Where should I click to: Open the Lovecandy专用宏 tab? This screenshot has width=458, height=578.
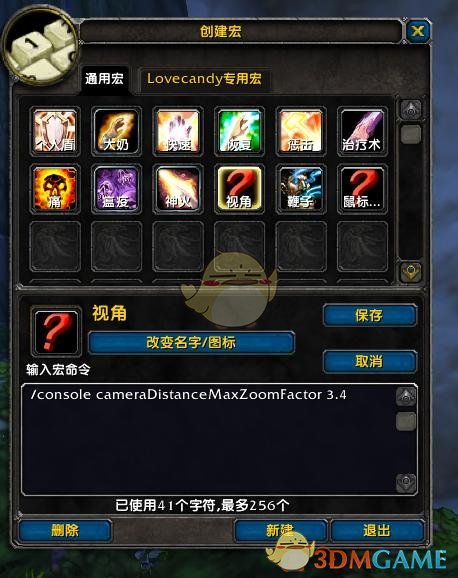[204, 79]
